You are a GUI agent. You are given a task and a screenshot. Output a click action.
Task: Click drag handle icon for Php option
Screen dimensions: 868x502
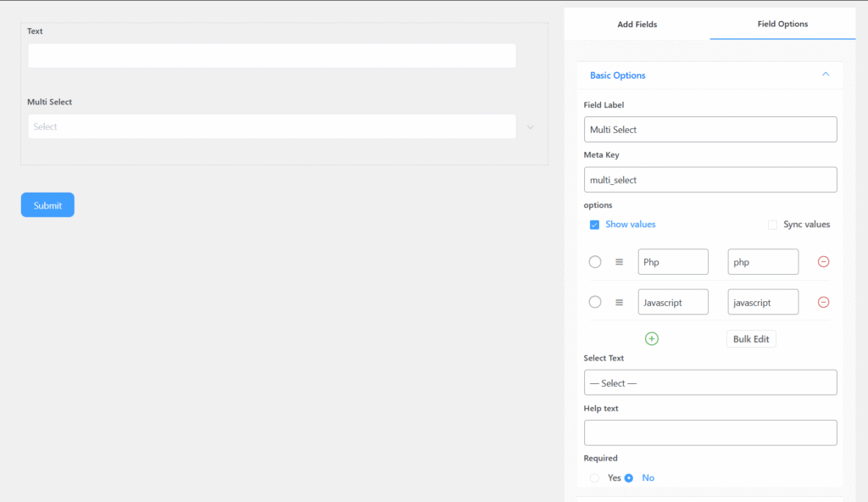tap(619, 262)
